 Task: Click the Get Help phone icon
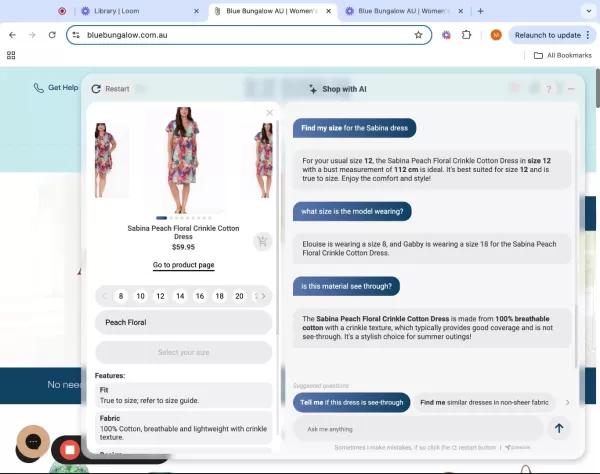(x=38, y=88)
